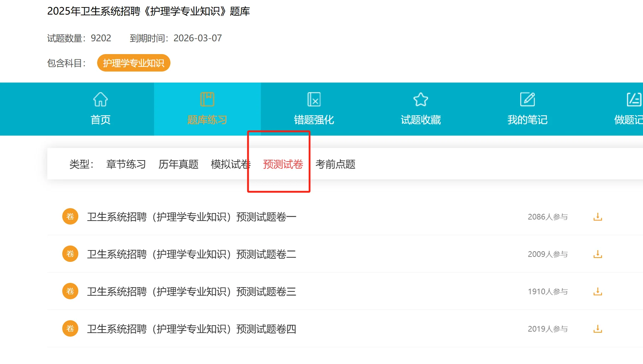Click the page title 2025年卫生系统招聘 题库
The width and height of the screenshot is (643, 364).
point(148,11)
